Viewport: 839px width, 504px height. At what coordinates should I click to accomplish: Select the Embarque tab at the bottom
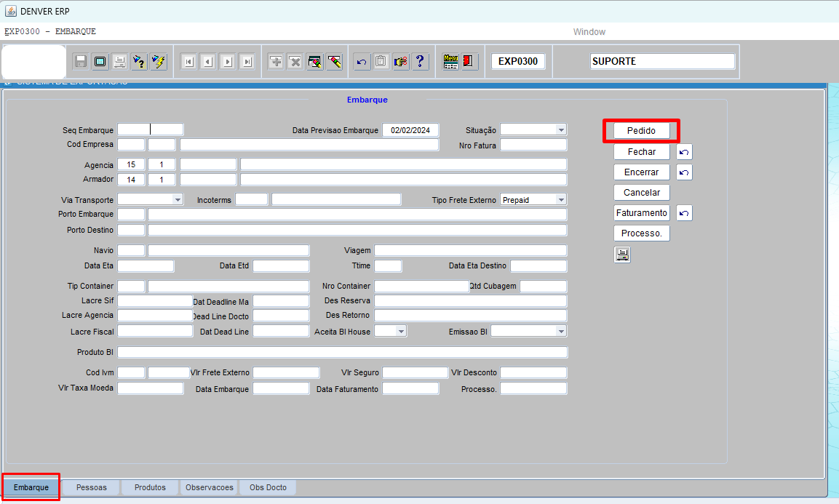click(x=31, y=487)
